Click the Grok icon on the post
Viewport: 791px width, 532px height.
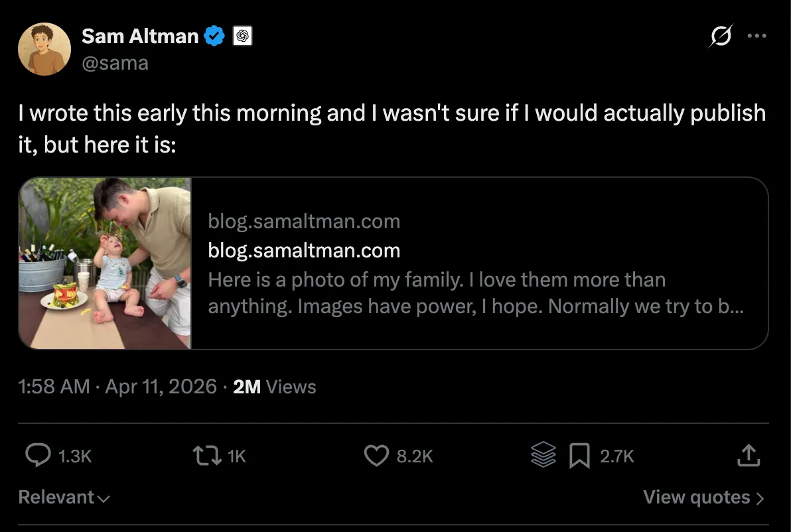(x=720, y=37)
